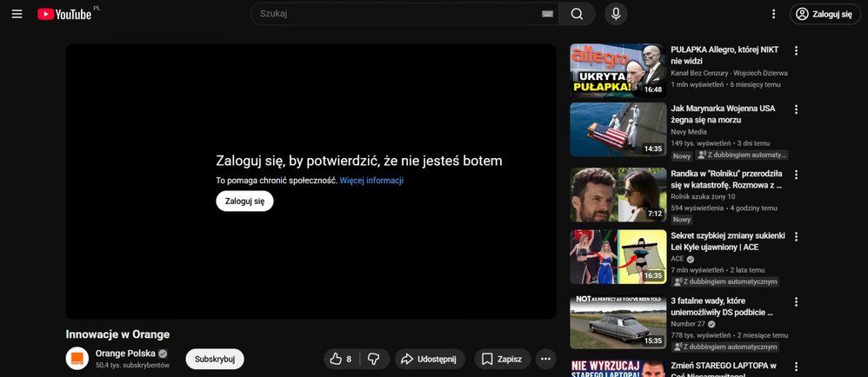Click the Nowy badge on Navy Media video
Screen dimensions: 868x377
point(682,155)
